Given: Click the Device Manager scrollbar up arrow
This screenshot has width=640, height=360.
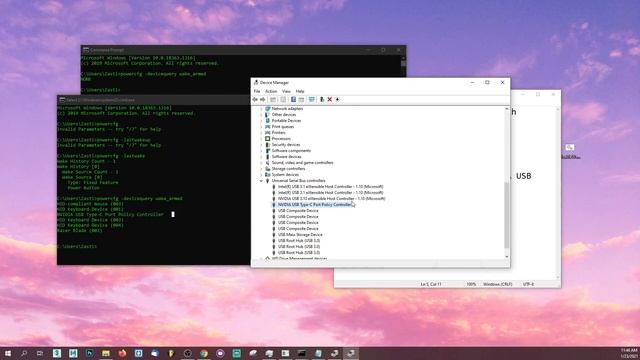Looking at the screenshot, I should [x=507, y=109].
